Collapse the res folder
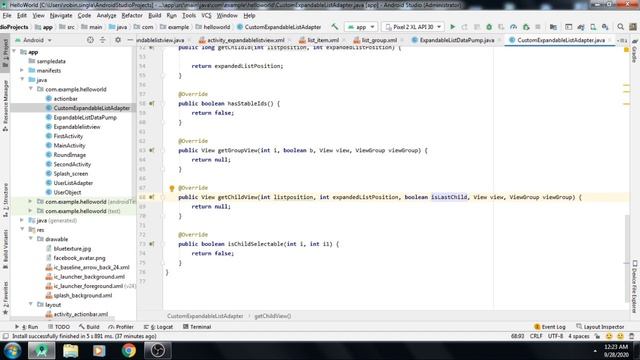Viewport: 640px width, 360px height. click(22, 230)
